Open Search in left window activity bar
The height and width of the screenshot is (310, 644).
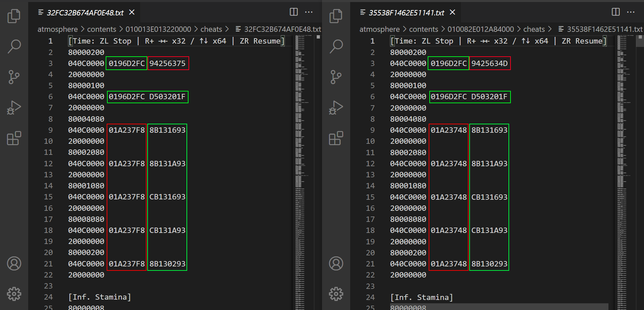[14, 46]
